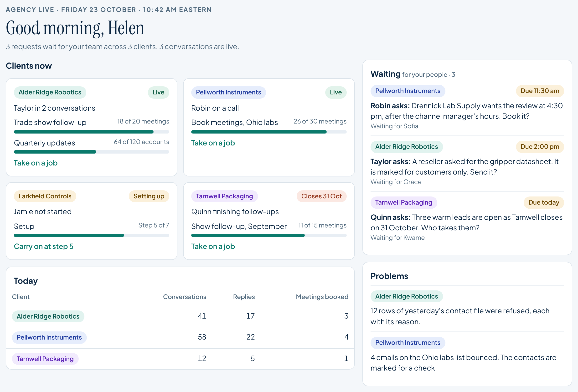Open Take on a job for Alder Ridge Robotics
Viewport: 578px width, 392px height.
[36, 163]
